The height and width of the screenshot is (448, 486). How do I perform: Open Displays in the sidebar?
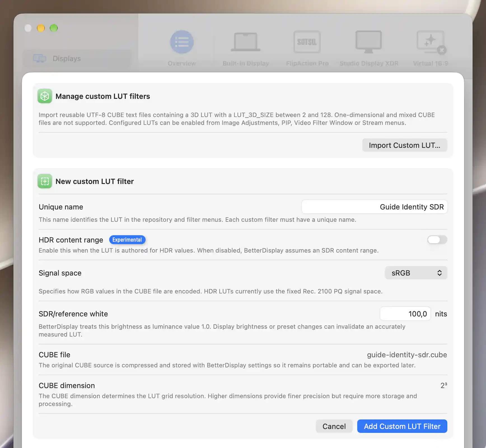[x=77, y=59]
